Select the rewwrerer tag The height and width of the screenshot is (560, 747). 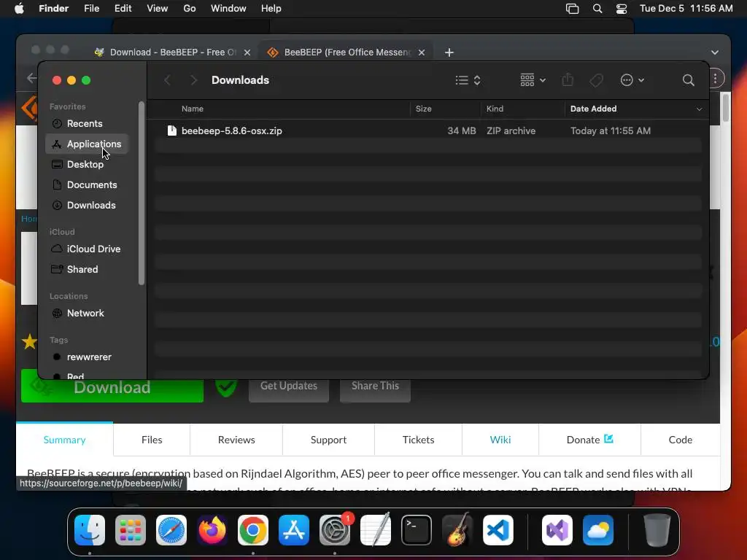pyautogui.click(x=88, y=357)
